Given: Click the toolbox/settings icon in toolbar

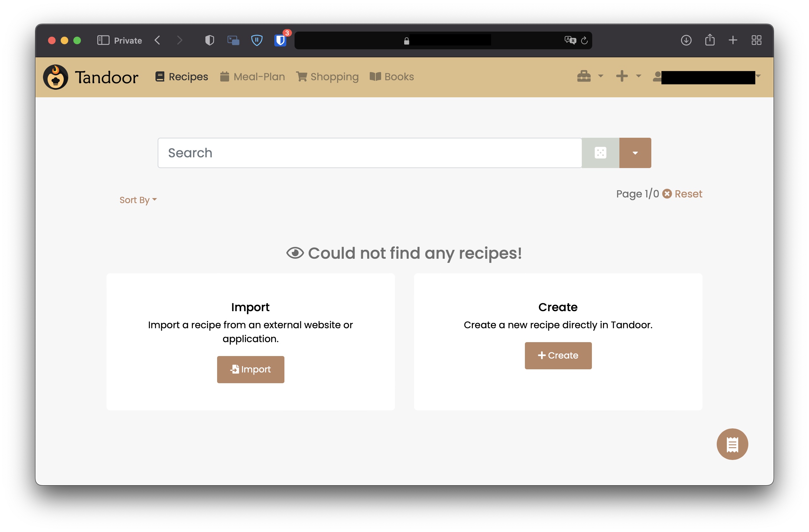Looking at the screenshot, I should click(585, 76).
